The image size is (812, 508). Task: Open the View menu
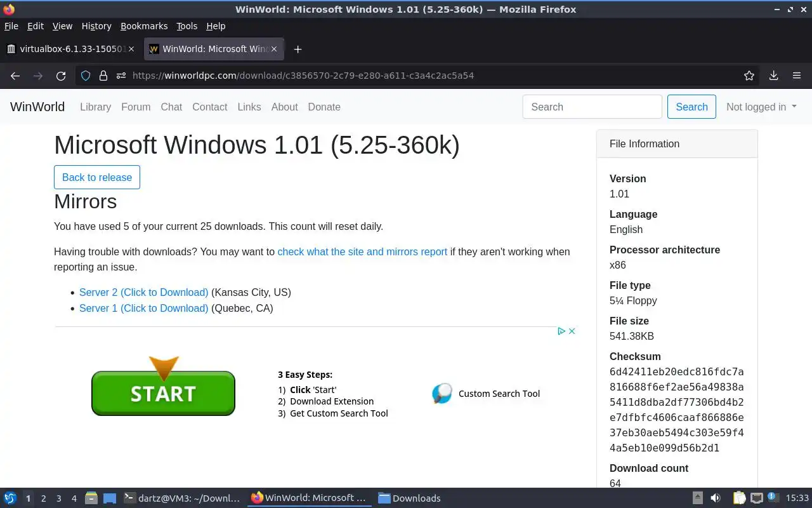(x=62, y=26)
